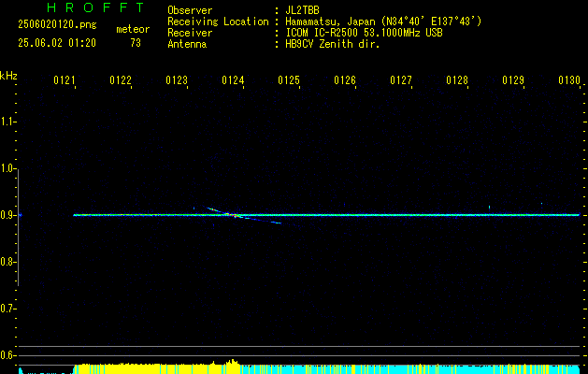The image size is (588, 374).
Task: Click the 0126 time marker
Action: click(345, 80)
